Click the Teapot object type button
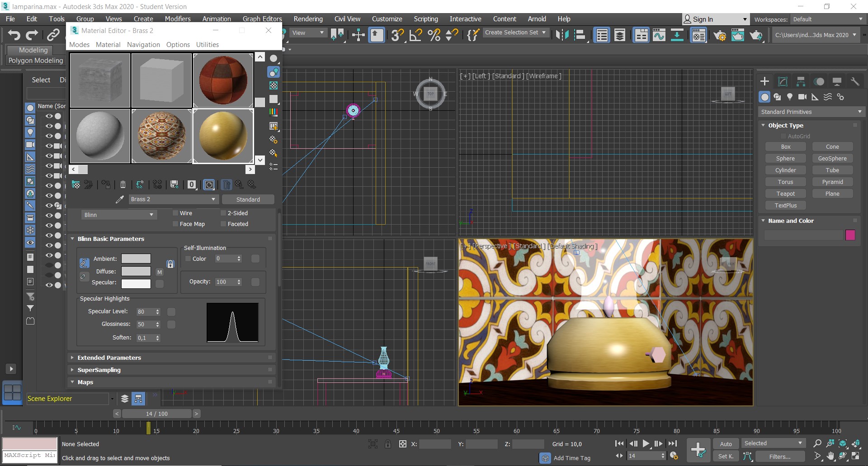The height and width of the screenshot is (466, 868). pos(786,193)
